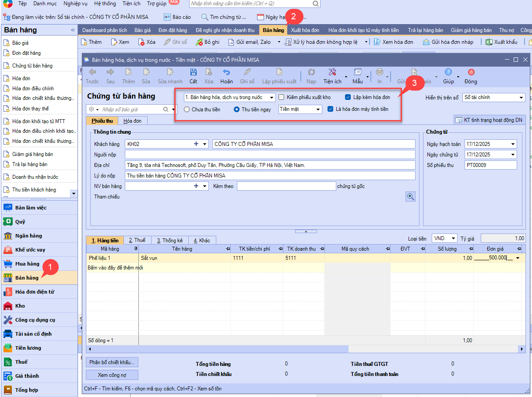Open the Loại tiền VND dropdown
The width and height of the screenshot is (532, 397).
click(x=453, y=239)
